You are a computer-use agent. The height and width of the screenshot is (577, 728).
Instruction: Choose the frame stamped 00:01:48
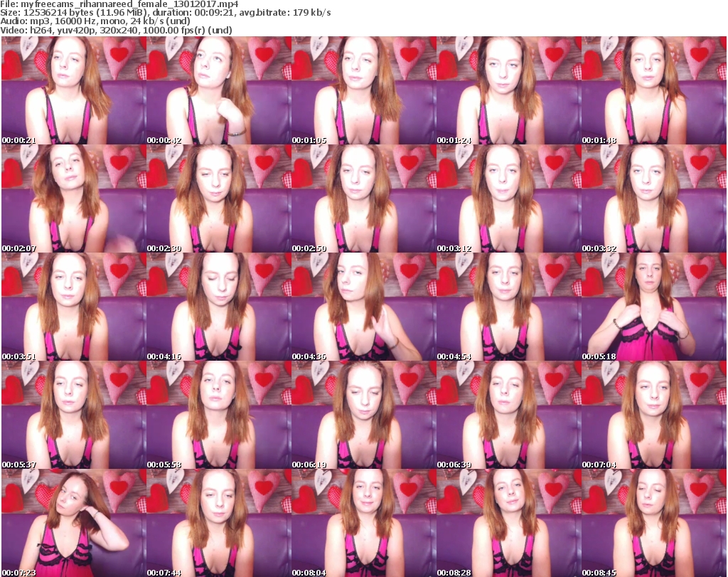click(x=654, y=90)
